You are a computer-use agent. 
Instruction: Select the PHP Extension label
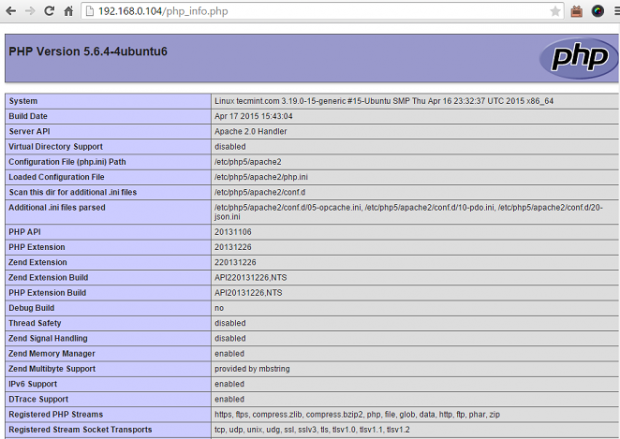pyautogui.click(x=37, y=247)
